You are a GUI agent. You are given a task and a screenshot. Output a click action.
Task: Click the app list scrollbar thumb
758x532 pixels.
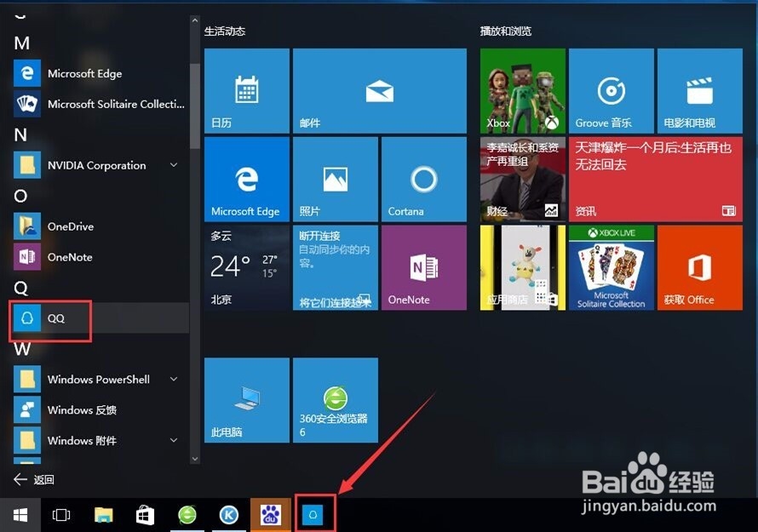point(195,106)
